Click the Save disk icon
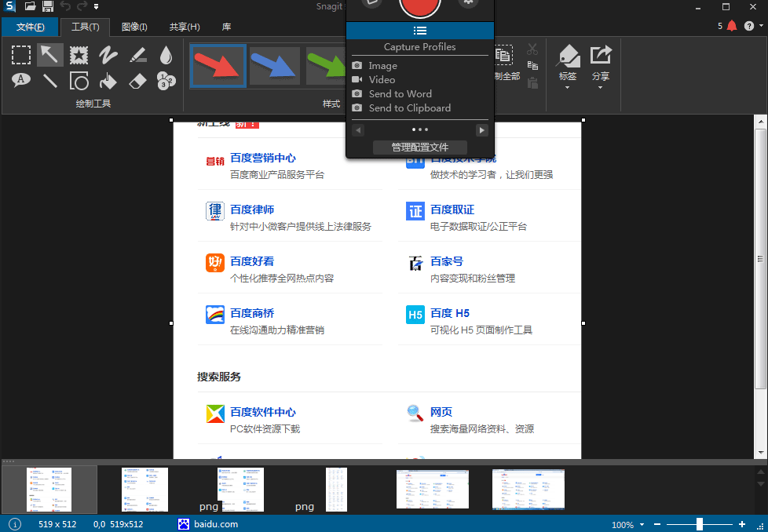 (x=48, y=6)
